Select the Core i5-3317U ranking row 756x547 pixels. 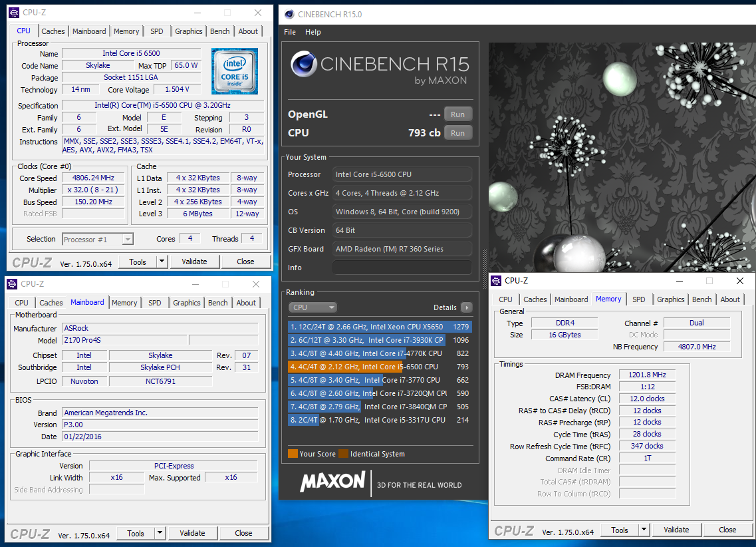pyautogui.click(x=380, y=420)
